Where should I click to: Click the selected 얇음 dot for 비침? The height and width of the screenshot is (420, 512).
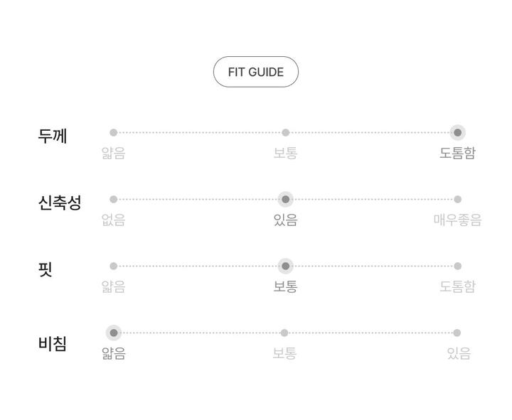click(113, 333)
